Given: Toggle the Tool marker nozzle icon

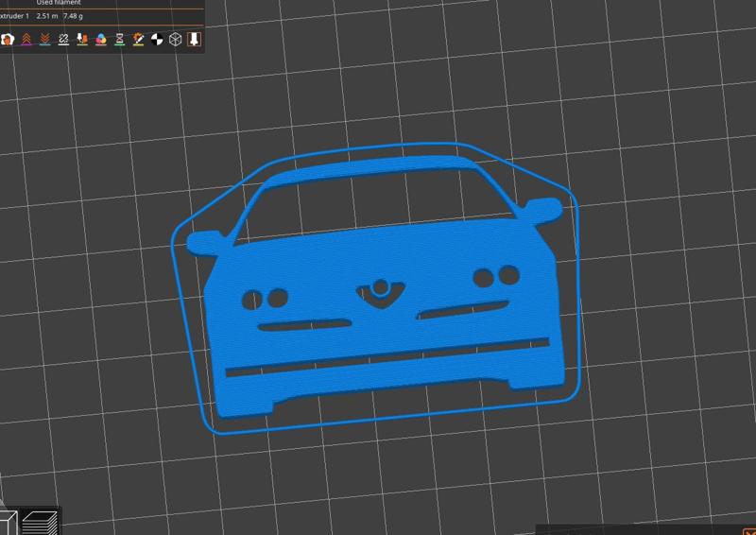Looking at the screenshot, I should [194, 39].
